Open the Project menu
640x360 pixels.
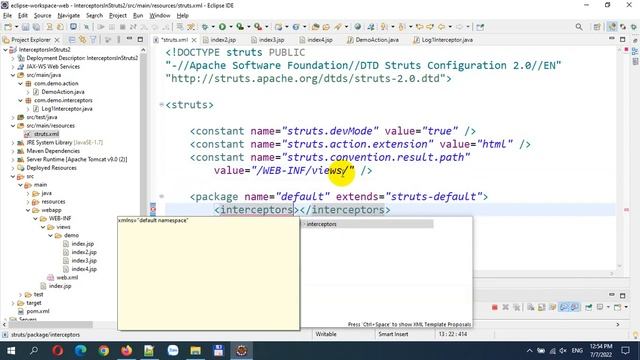click(118, 16)
